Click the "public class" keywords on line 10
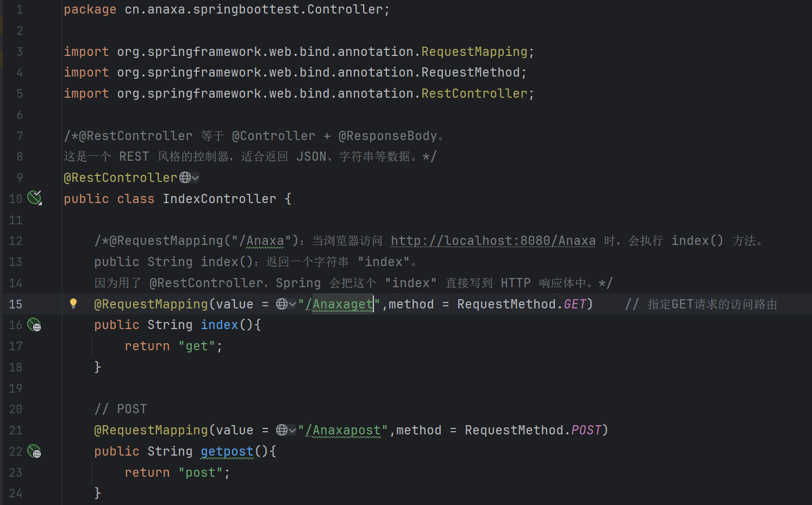 click(109, 199)
